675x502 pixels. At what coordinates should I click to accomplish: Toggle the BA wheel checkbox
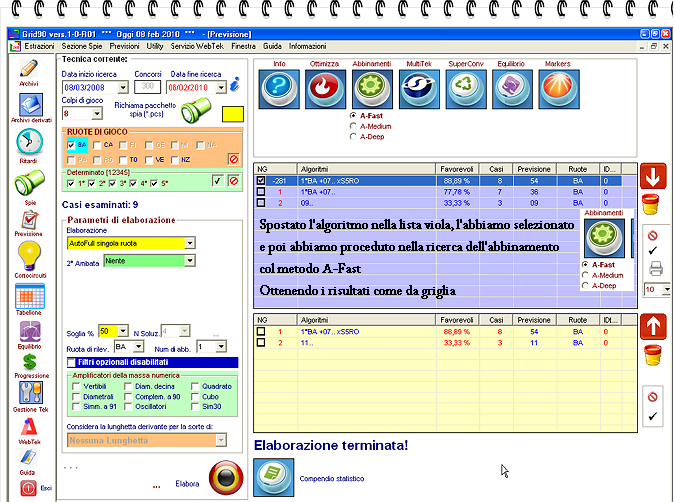pyautogui.click(x=71, y=146)
